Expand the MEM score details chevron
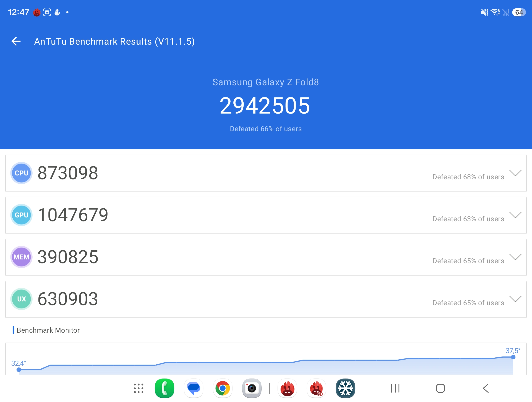This screenshot has width=532, height=402. [515, 257]
